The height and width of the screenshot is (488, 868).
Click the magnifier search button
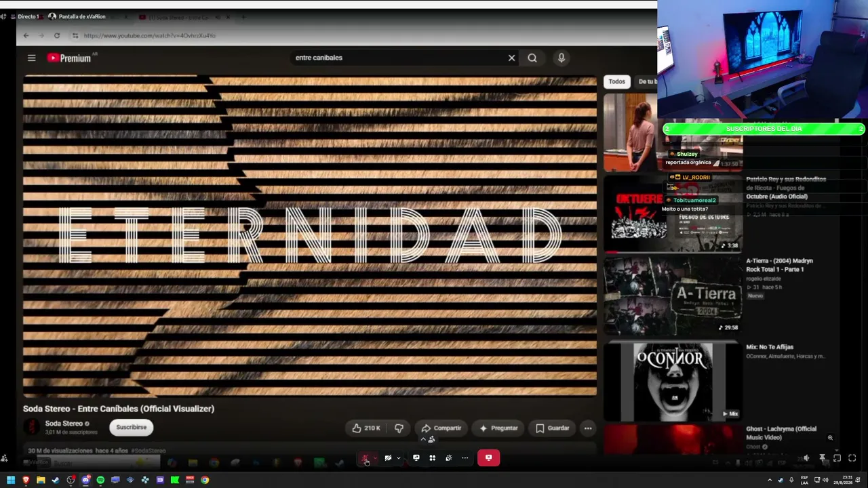[x=532, y=58]
